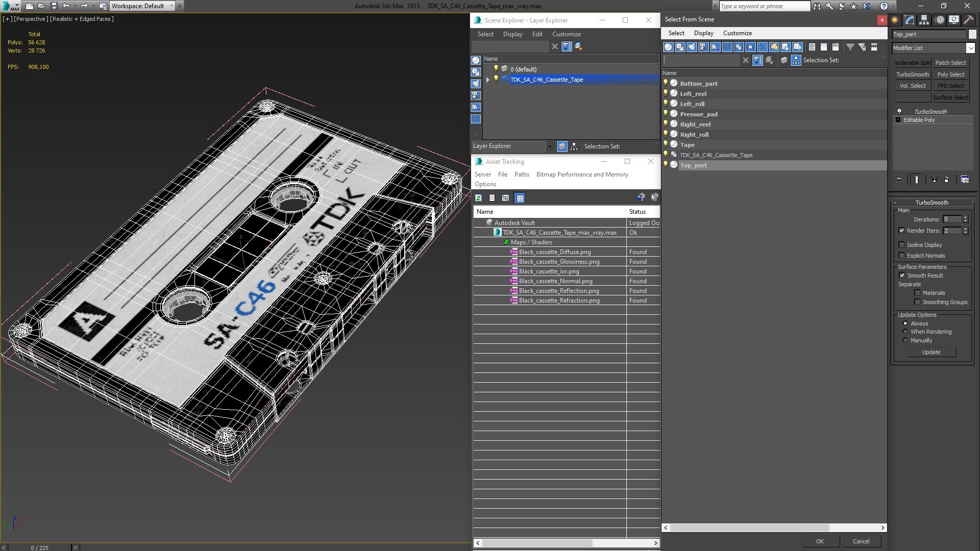The width and height of the screenshot is (980, 551).
Task: Expand TDK_SA_C46_Cassette_Tape layer in Scene Explorer
Action: (488, 80)
